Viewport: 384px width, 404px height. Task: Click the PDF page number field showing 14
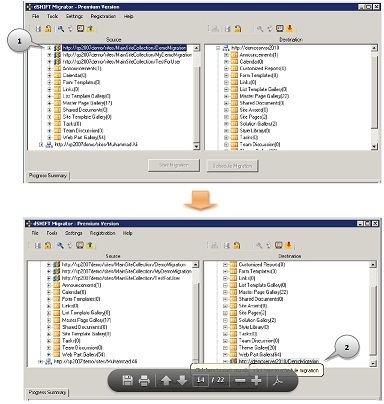click(201, 380)
